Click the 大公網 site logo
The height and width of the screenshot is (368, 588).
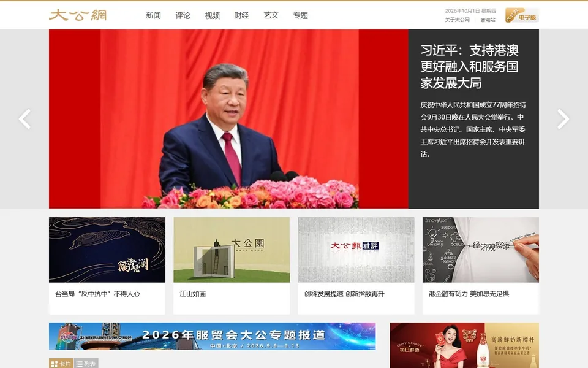[78, 15]
